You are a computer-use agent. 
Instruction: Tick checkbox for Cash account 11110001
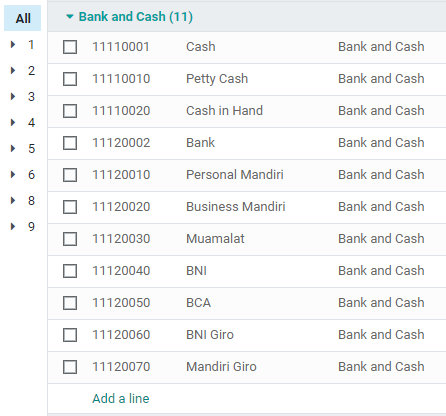(x=70, y=47)
